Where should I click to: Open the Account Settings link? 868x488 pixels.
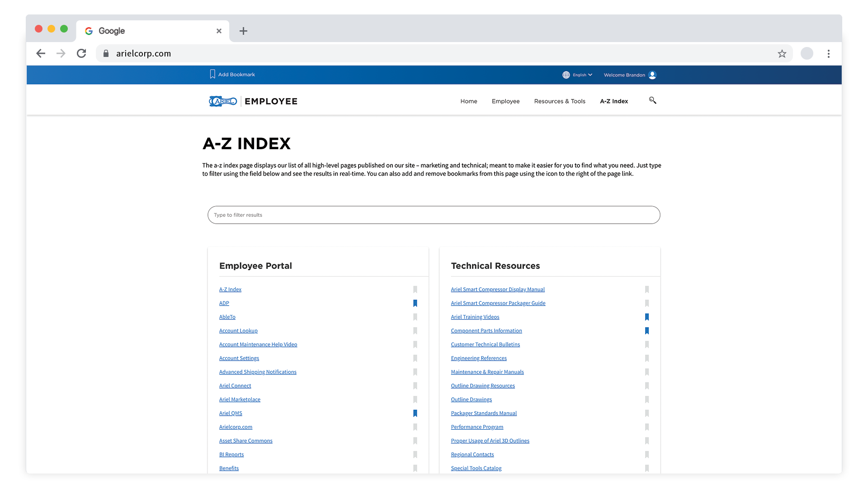pyautogui.click(x=239, y=358)
